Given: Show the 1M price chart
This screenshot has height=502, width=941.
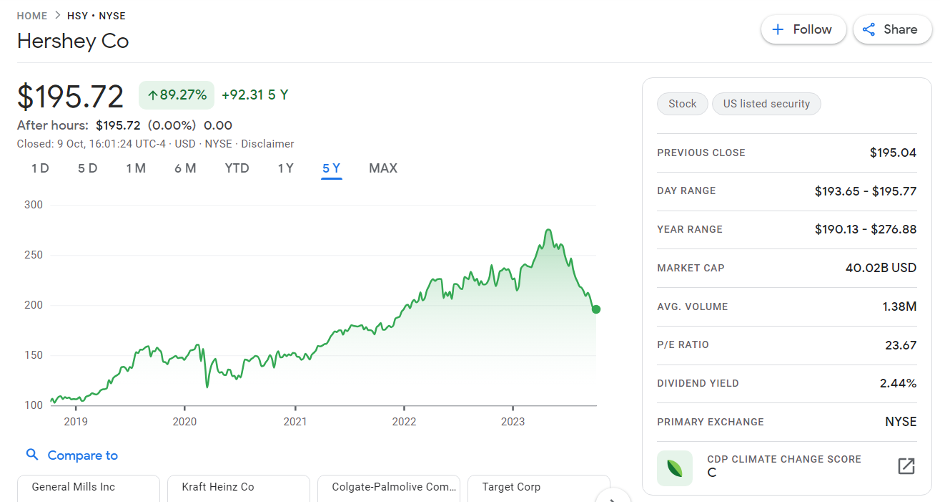Looking at the screenshot, I should (x=136, y=168).
